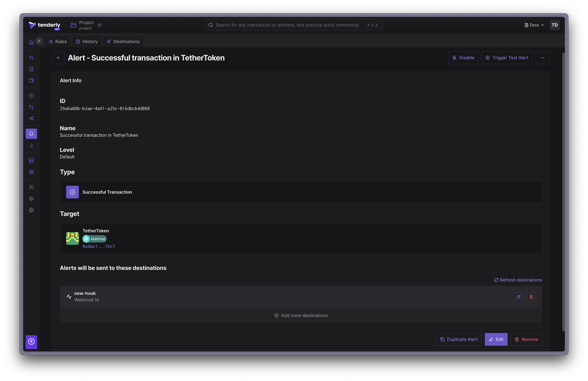Open the three-dots more options menu
This screenshot has height=381, width=588.
pyautogui.click(x=543, y=58)
